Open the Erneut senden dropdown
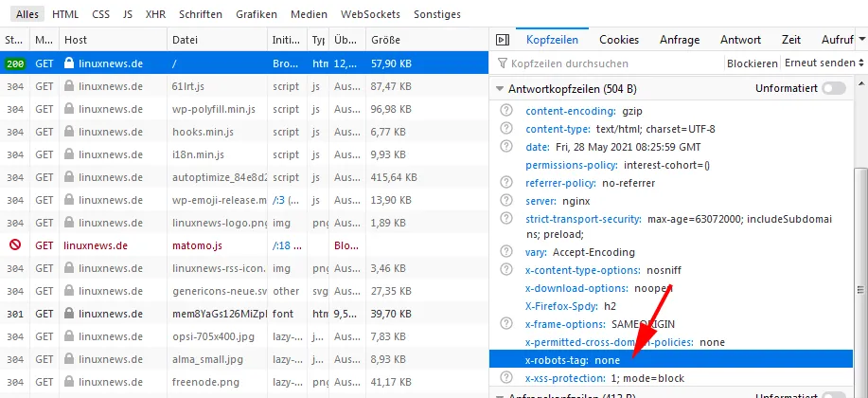The height and width of the screenshot is (398, 868). 824,63
